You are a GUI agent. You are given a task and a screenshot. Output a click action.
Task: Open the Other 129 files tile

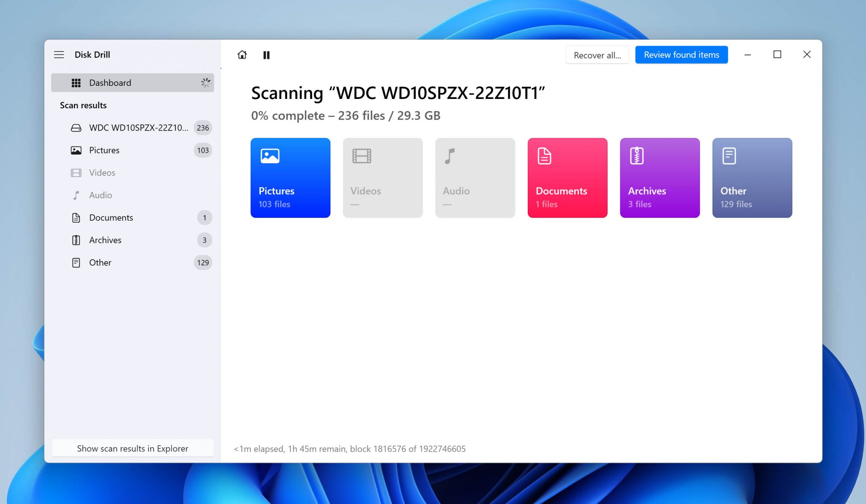752,178
